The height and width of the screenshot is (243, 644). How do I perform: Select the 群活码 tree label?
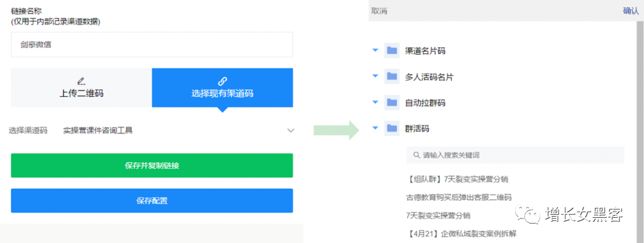[x=417, y=129]
